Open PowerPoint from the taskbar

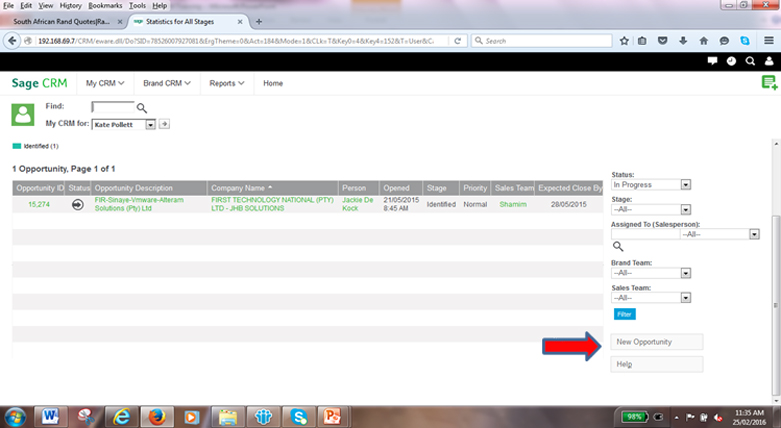pos(333,416)
